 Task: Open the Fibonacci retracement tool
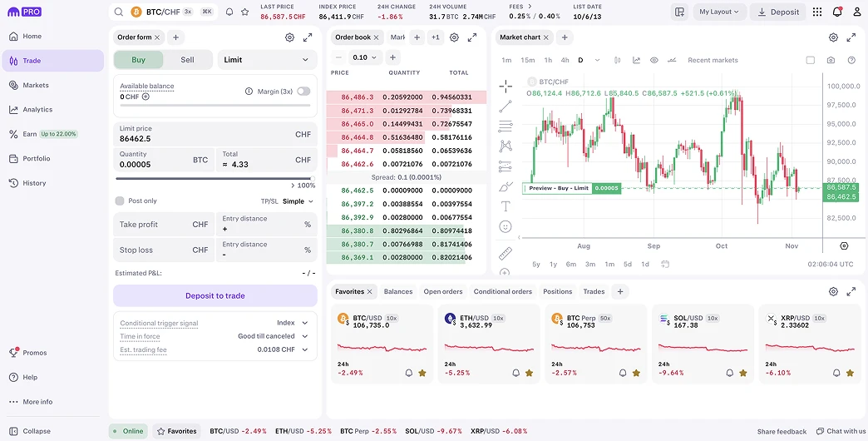506,126
